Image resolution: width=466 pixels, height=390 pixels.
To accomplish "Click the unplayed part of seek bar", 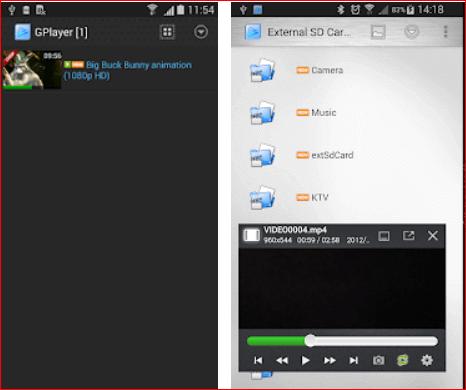I will (377, 341).
